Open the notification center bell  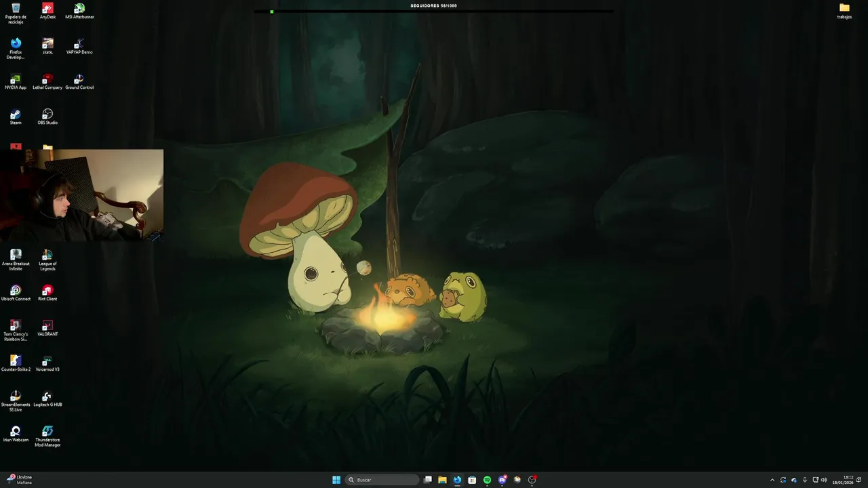[x=859, y=480]
